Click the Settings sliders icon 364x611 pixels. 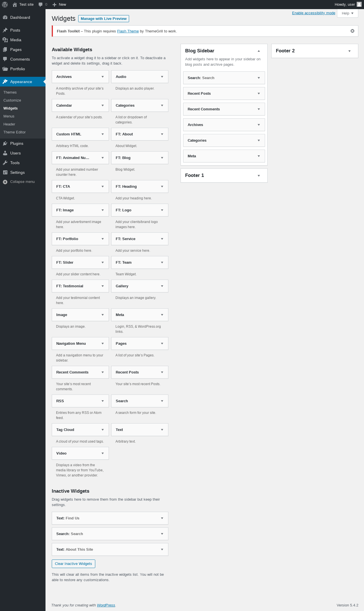5,172
